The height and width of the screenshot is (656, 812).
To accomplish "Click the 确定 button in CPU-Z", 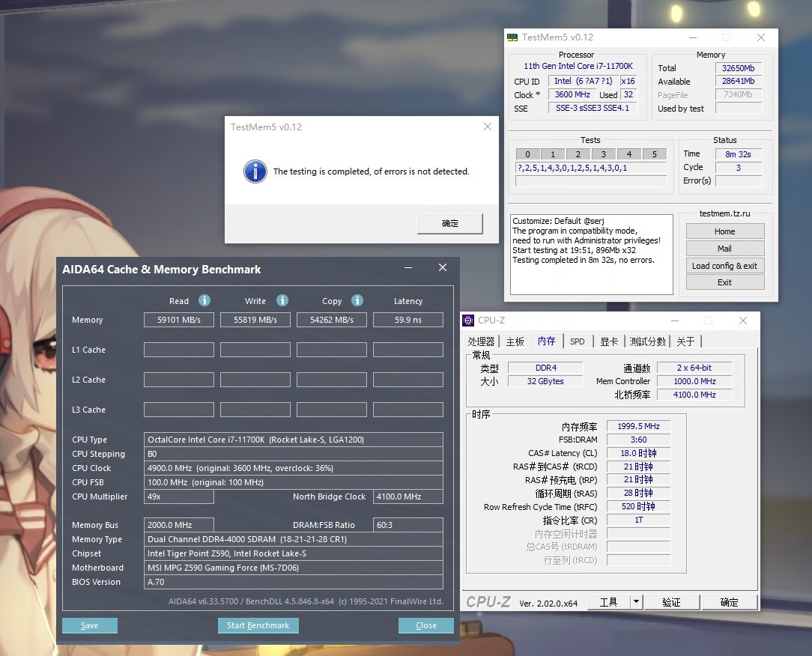I will click(x=729, y=602).
